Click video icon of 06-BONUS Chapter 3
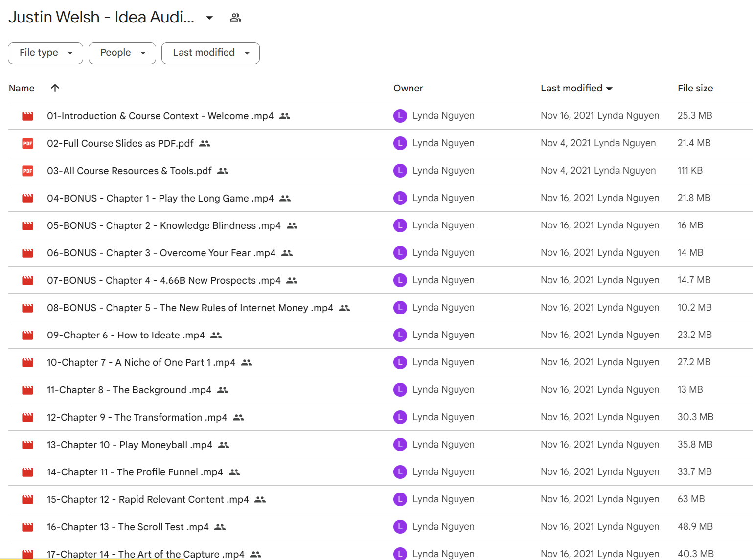 point(28,253)
